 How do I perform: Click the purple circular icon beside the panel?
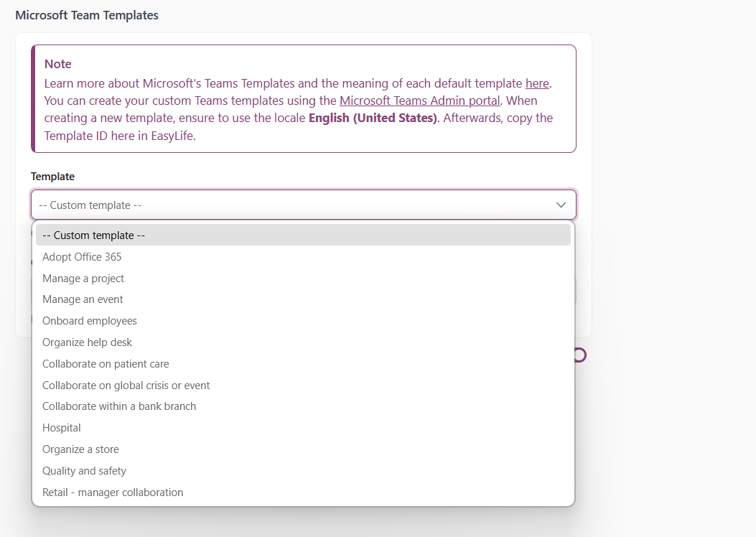click(577, 355)
